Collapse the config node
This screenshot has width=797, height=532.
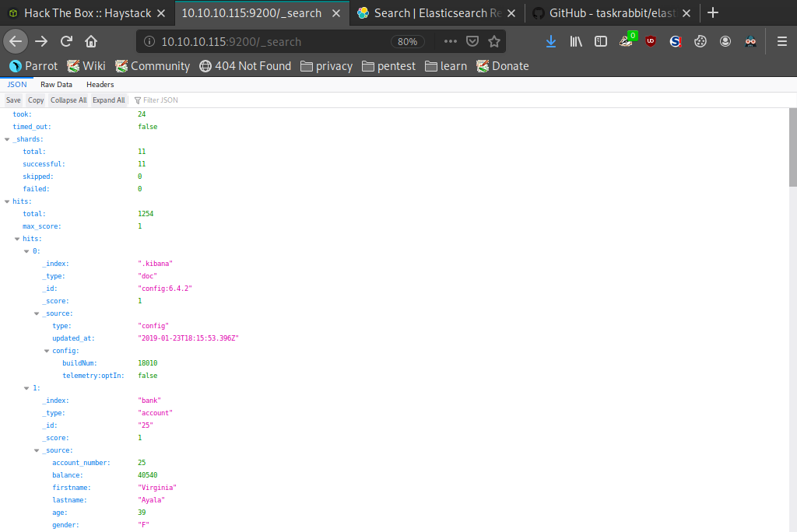pos(46,351)
